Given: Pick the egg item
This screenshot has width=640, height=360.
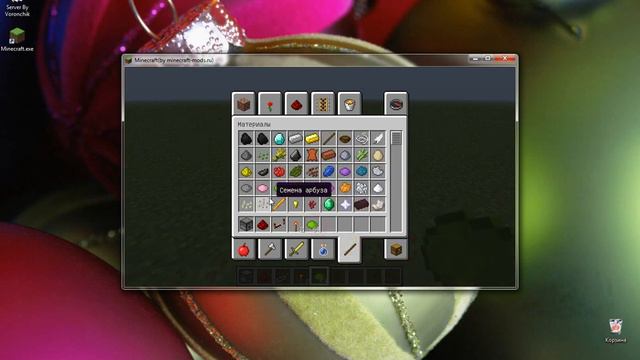Looking at the screenshot, I should [x=378, y=155].
